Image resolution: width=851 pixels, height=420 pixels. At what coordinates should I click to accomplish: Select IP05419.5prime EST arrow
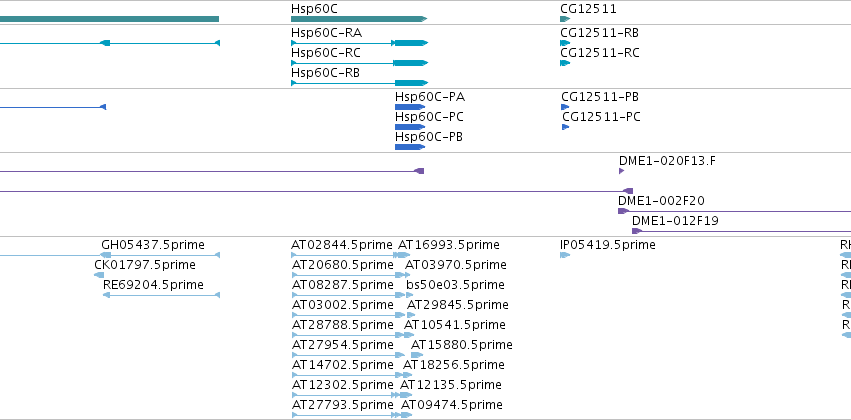565,255
